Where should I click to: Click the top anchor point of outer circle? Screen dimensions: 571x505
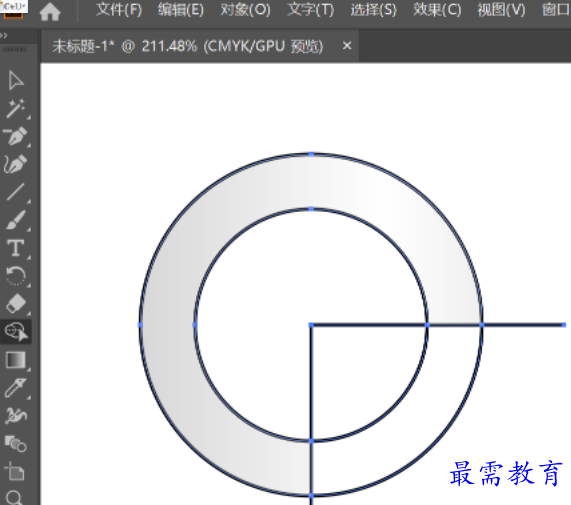coord(311,154)
